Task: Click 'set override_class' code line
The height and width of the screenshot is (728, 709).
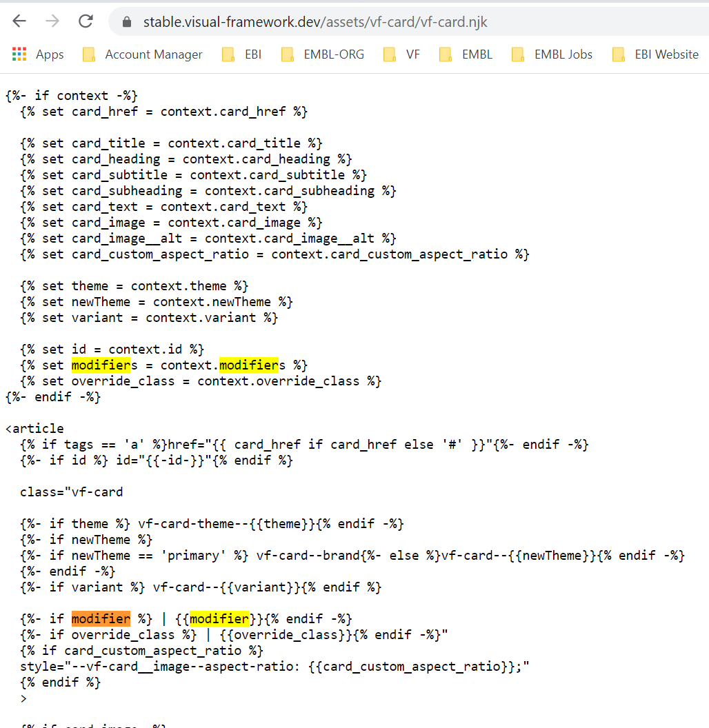Action: pyautogui.click(x=201, y=381)
